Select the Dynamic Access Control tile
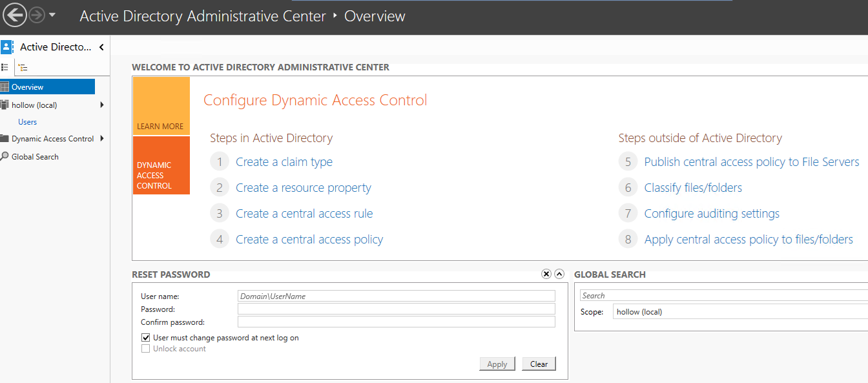The image size is (868, 383). click(x=161, y=165)
